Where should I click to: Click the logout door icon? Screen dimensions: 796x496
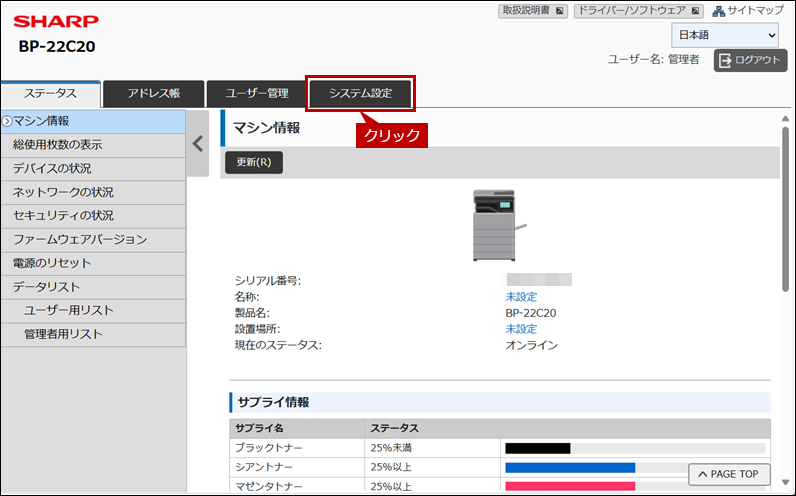(725, 60)
